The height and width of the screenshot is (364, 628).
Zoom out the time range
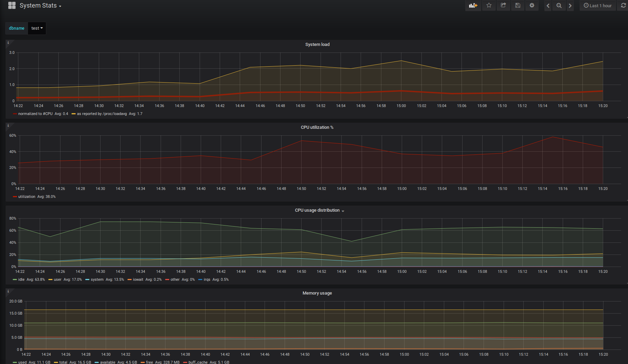tap(559, 6)
